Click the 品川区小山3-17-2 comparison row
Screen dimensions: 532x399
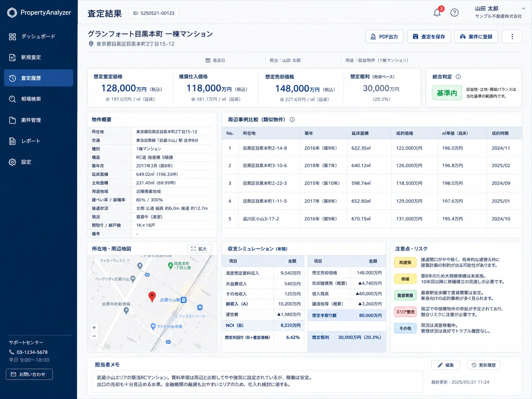(x=372, y=219)
